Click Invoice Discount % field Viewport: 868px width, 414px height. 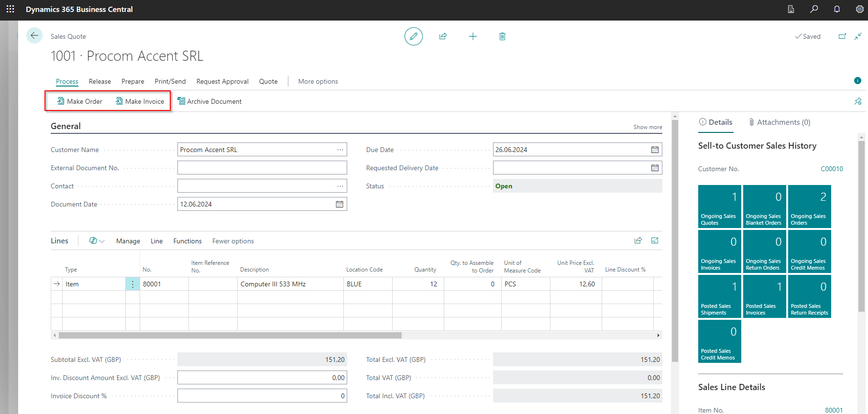point(262,396)
